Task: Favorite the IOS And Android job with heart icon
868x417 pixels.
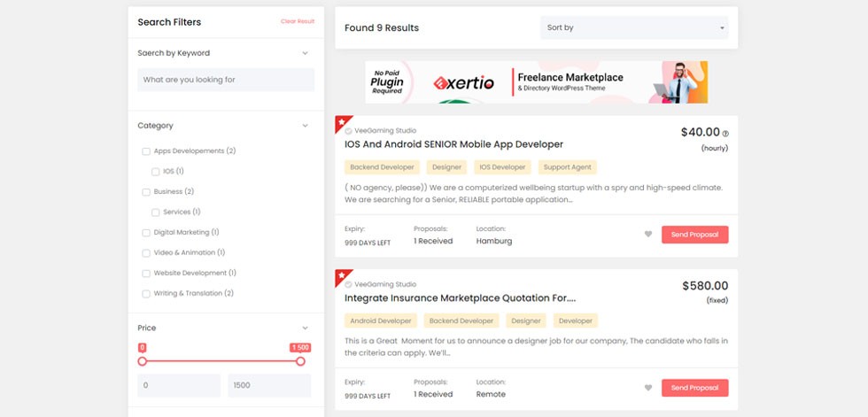Action: click(x=648, y=235)
